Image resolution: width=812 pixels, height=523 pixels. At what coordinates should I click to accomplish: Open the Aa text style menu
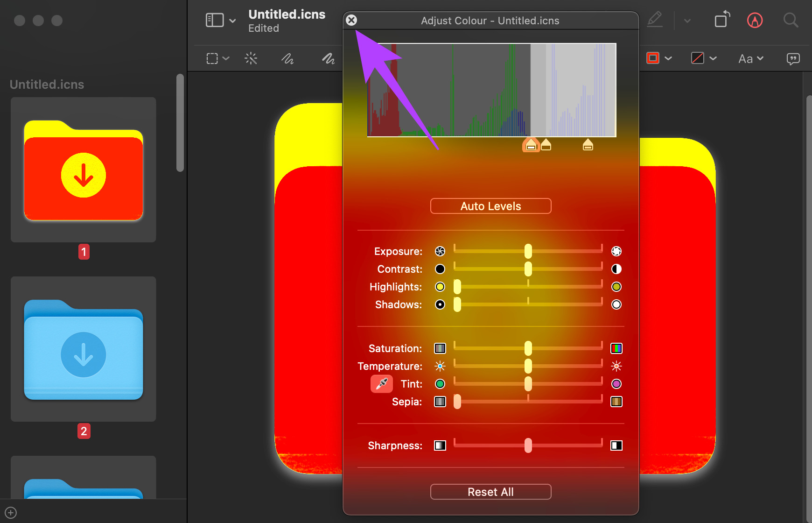point(751,59)
